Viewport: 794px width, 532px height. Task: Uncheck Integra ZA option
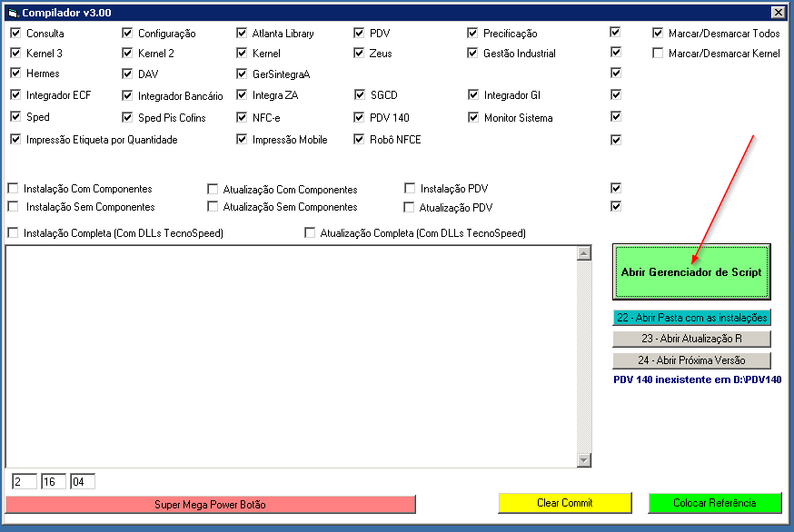(242, 94)
